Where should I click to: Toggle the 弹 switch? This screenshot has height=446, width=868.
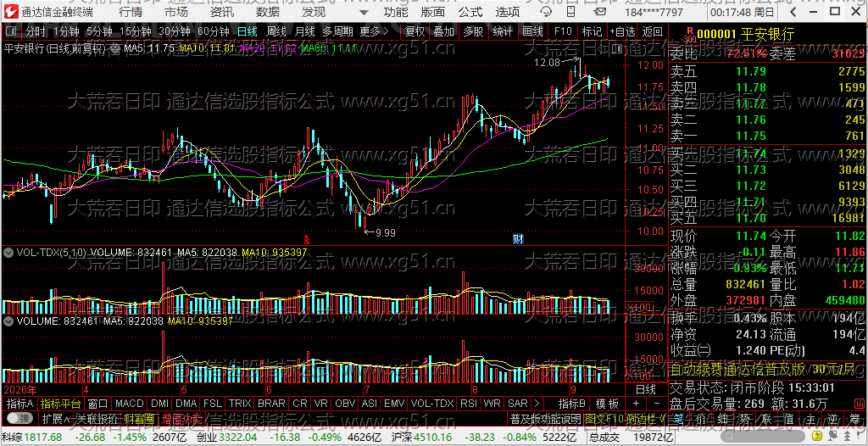point(19,418)
